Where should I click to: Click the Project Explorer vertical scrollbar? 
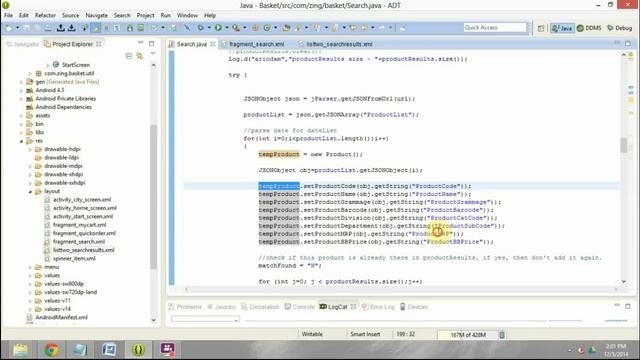pyautogui.click(x=153, y=196)
